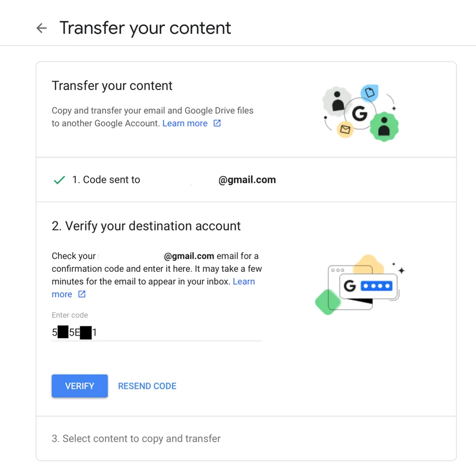
Task: Click the page title Transfer your content
Action: pyautogui.click(x=145, y=28)
